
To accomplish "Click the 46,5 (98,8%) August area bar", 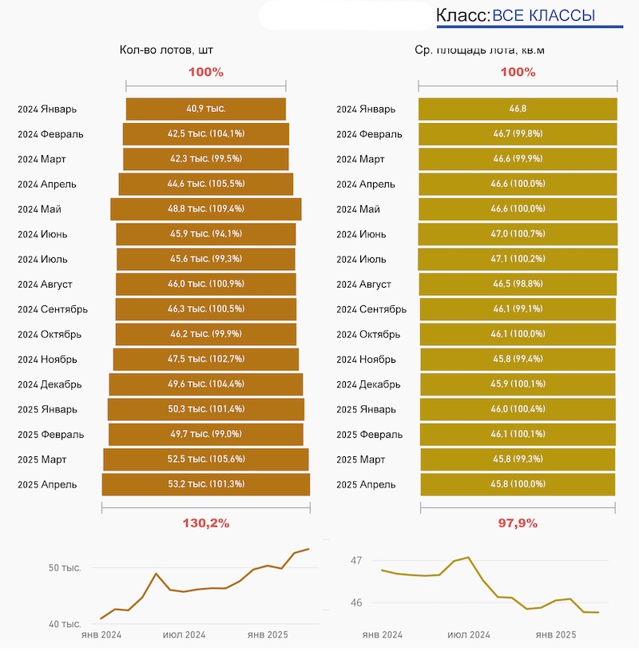I will pyautogui.click(x=518, y=284).
